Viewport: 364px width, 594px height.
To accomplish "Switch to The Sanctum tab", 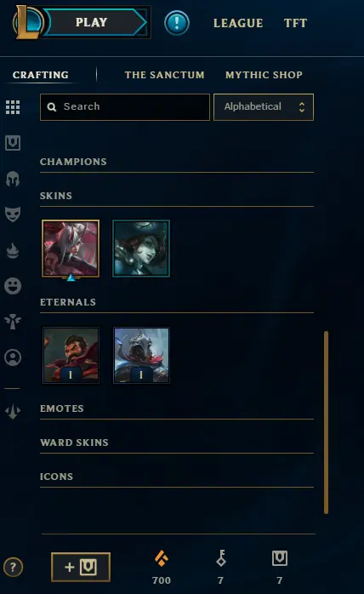I will (x=164, y=75).
